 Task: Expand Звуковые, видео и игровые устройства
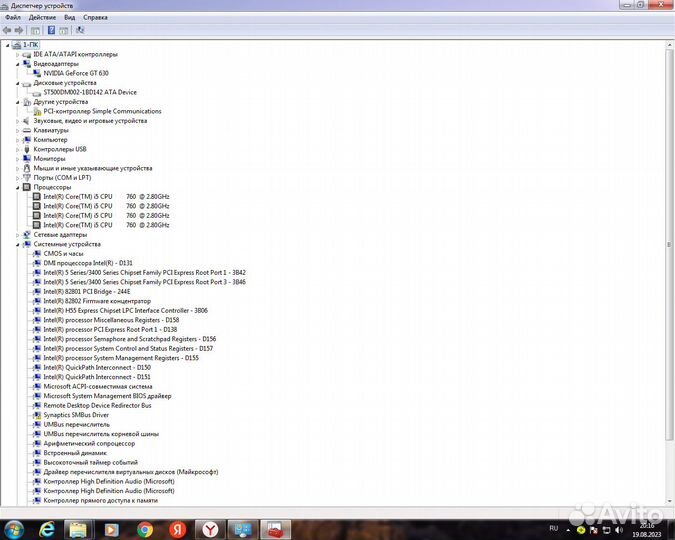(x=18, y=121)
